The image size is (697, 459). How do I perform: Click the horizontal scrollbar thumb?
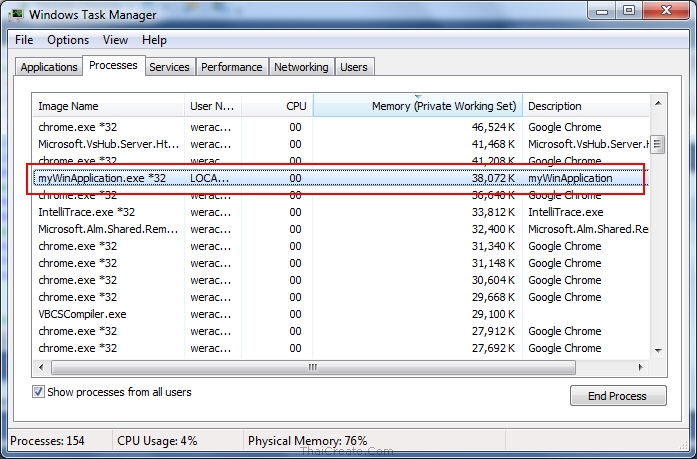click(x=313, y=367)
